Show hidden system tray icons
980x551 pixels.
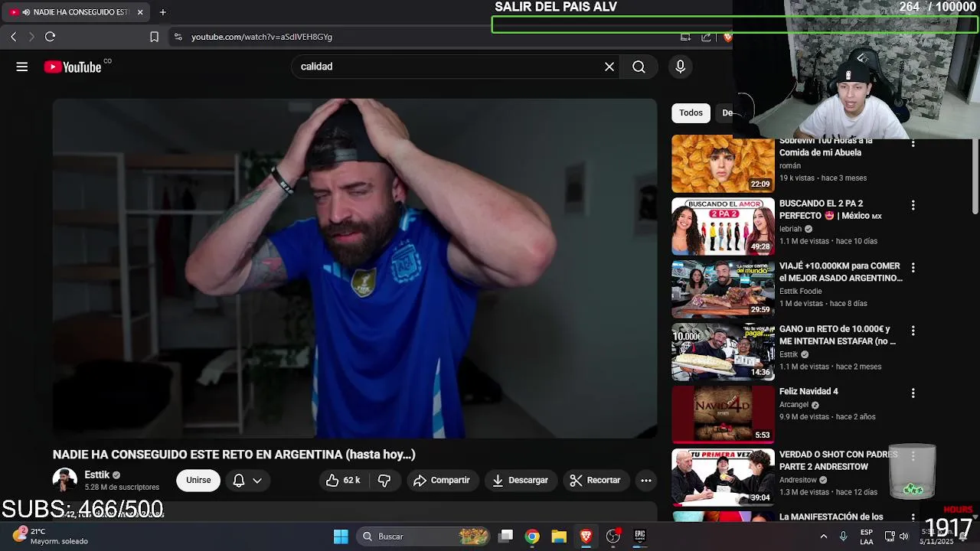coord(823,536)
